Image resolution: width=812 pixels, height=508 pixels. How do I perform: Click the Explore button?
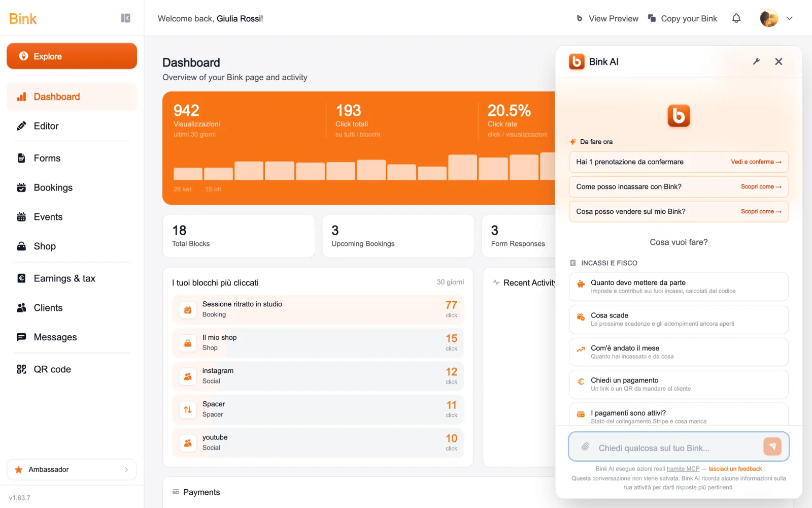[x=72, y=56]
